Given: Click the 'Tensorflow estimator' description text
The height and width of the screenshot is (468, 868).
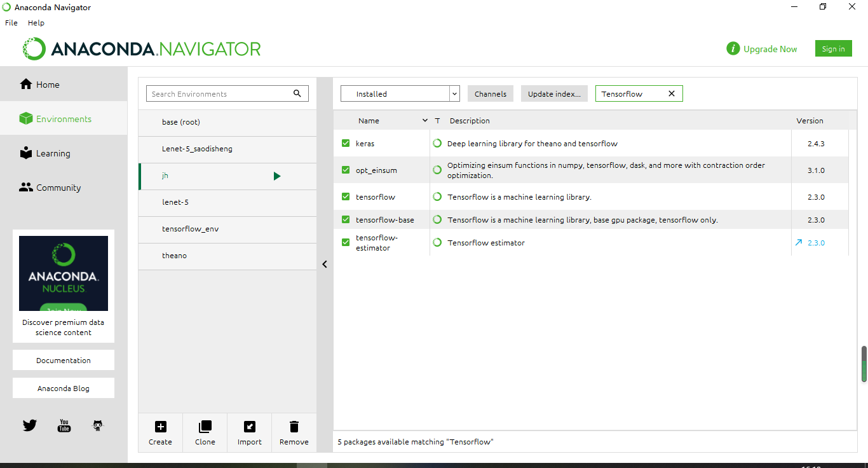Looking at the screenshot, I should [x=486, y=242].
